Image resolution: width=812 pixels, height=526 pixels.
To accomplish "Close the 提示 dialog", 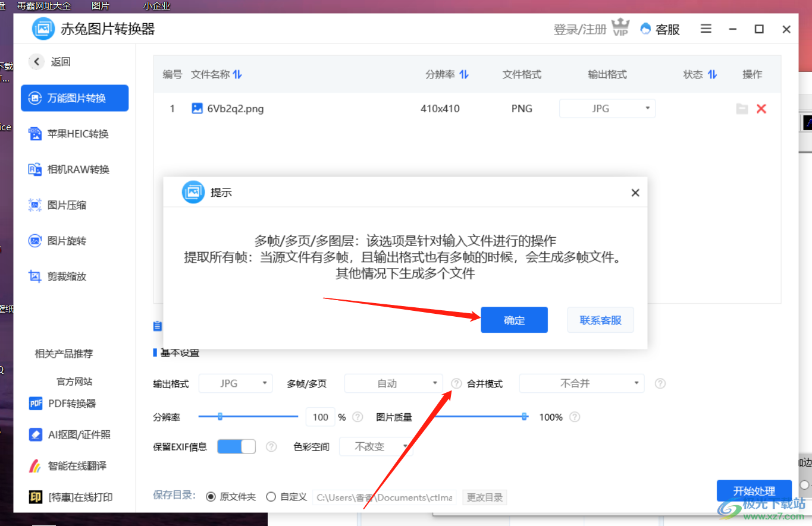I will click(635, 193).
